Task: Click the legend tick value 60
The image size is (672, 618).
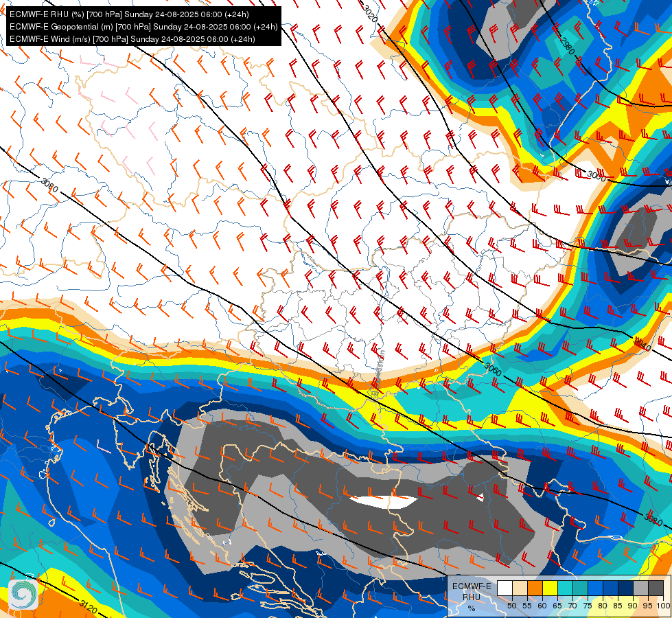Action: (542, 606)
